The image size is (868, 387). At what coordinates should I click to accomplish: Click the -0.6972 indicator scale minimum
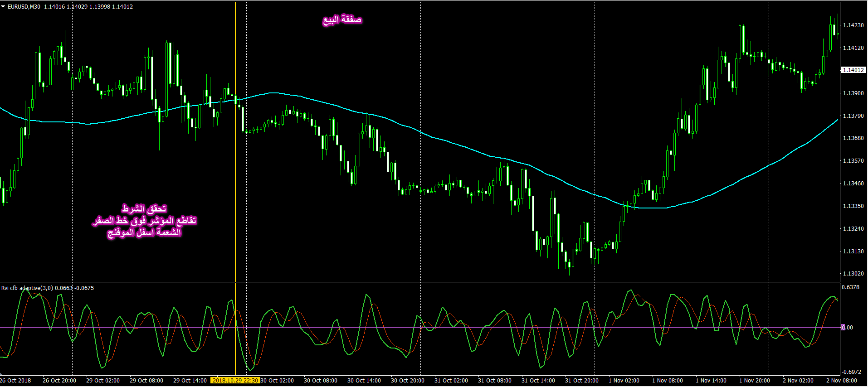(x=851, y=372)
